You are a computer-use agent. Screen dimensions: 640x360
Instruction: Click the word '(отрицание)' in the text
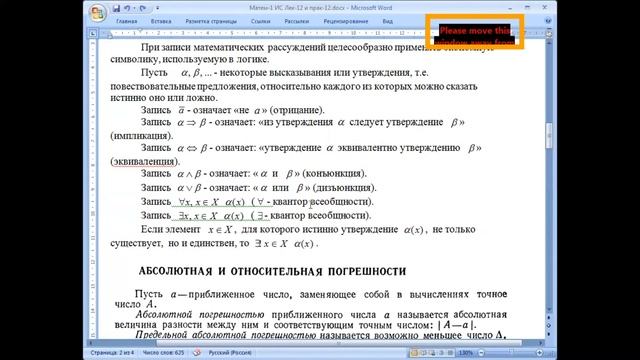tap(297, 110)
